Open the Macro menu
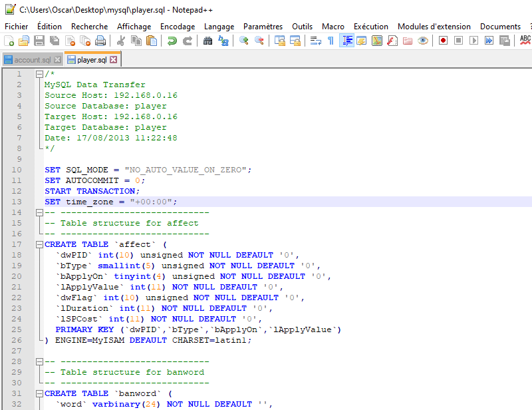 tap(333, 27)
